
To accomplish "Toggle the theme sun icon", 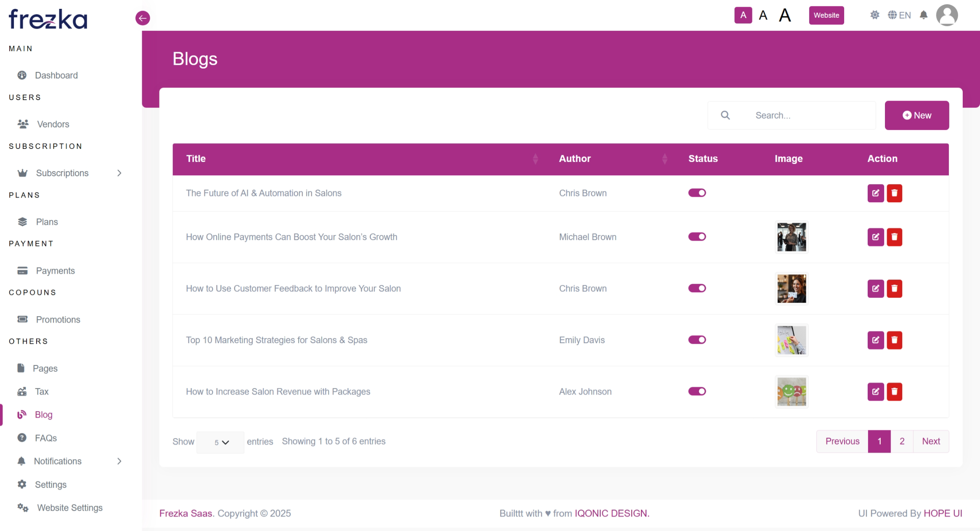I will click(874, 16).
